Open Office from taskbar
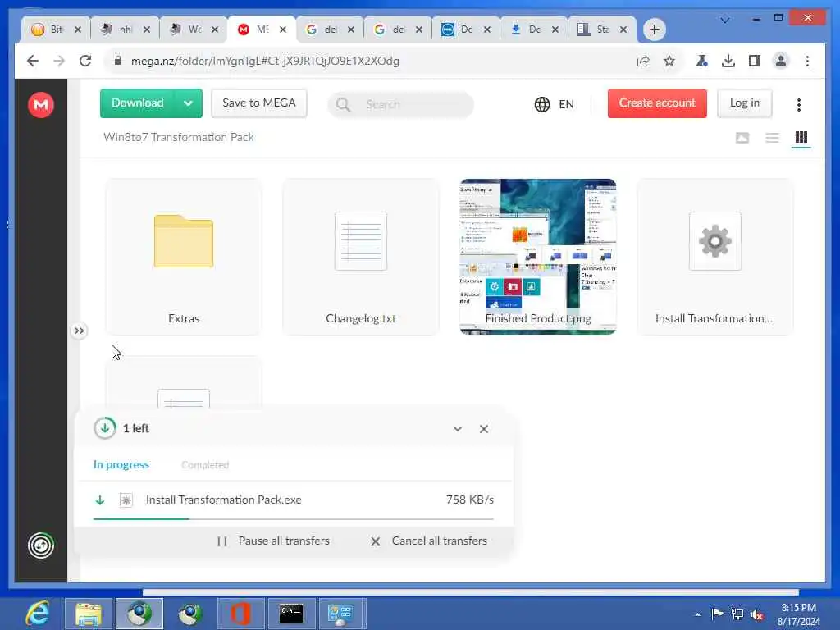 click(x=240, y=614)
